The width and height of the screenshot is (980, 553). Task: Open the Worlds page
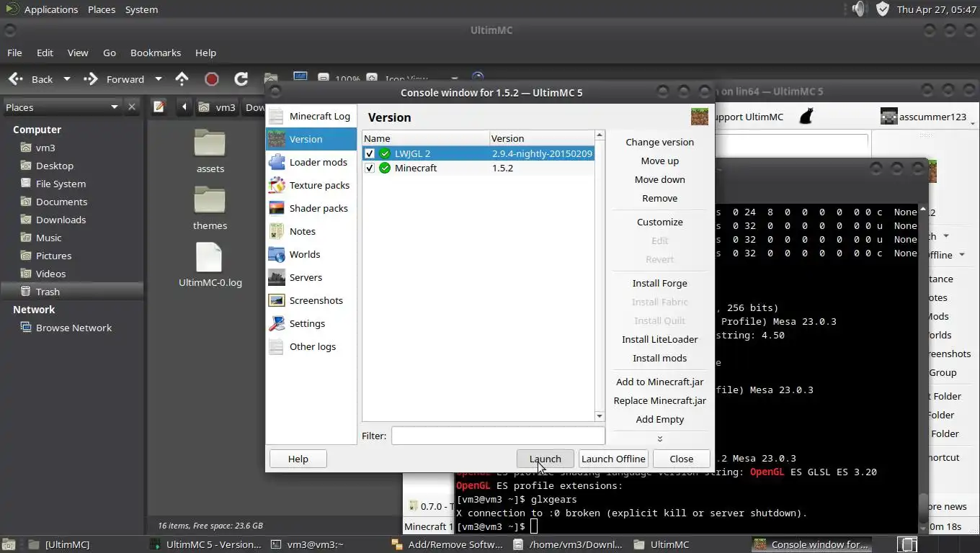311,254
